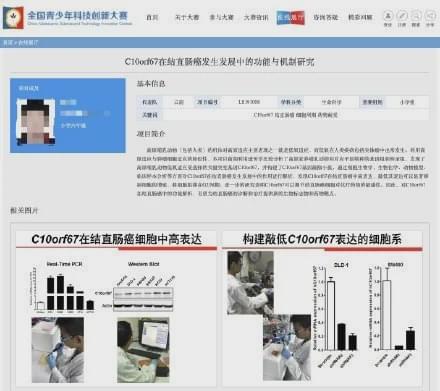The width and height of the screenshot is (440, 391).
Task: Click the student pipetting photo
Action: point(58,350)
